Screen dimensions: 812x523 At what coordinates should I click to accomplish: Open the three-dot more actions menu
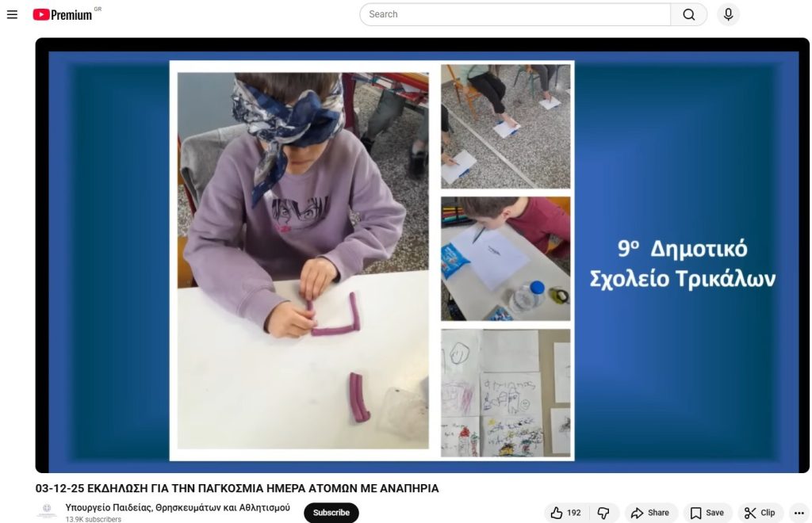[799, 513]
